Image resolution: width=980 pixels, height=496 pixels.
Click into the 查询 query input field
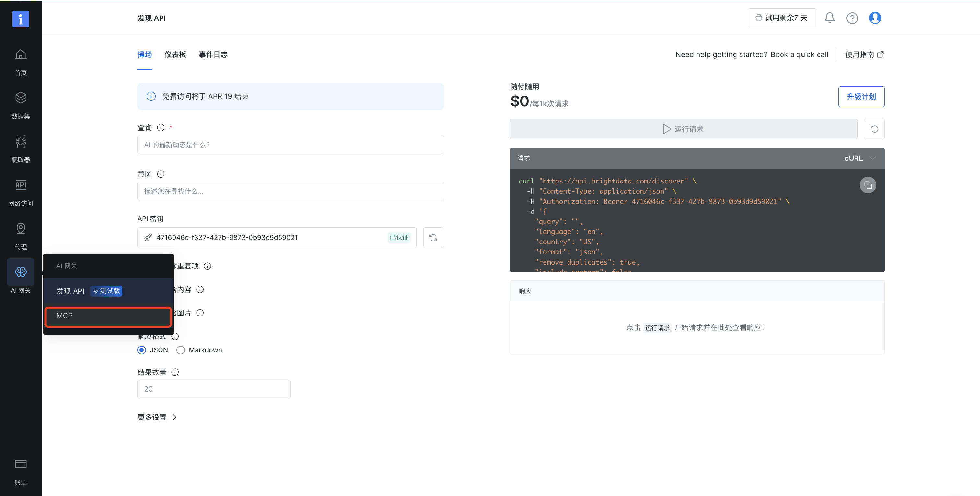coord(290,145)
